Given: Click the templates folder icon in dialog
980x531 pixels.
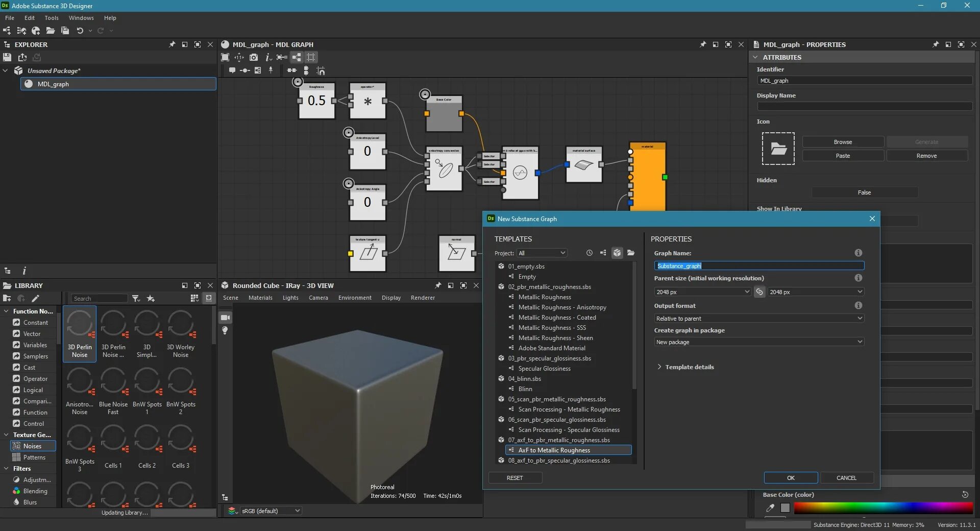Looking at the screenshot, I should [x=631, y=253].
